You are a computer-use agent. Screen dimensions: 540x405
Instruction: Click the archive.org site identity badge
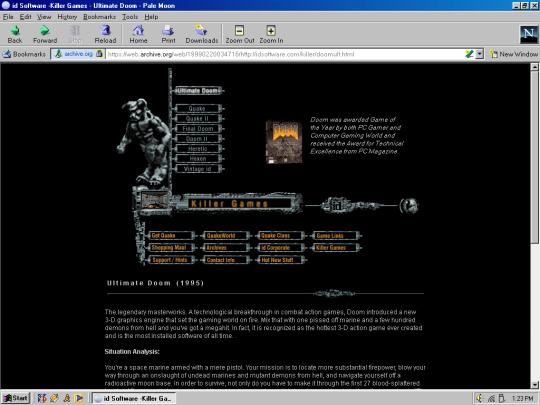tap(78, 54)
